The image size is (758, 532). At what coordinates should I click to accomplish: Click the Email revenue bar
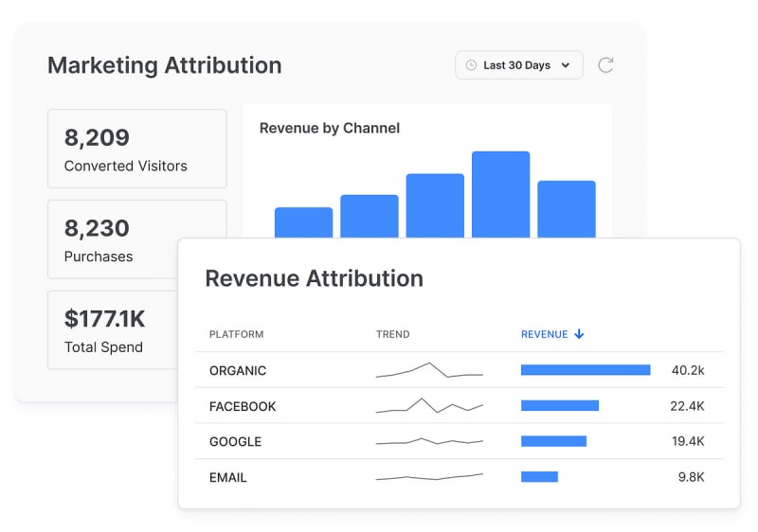(x=539, y=477)
